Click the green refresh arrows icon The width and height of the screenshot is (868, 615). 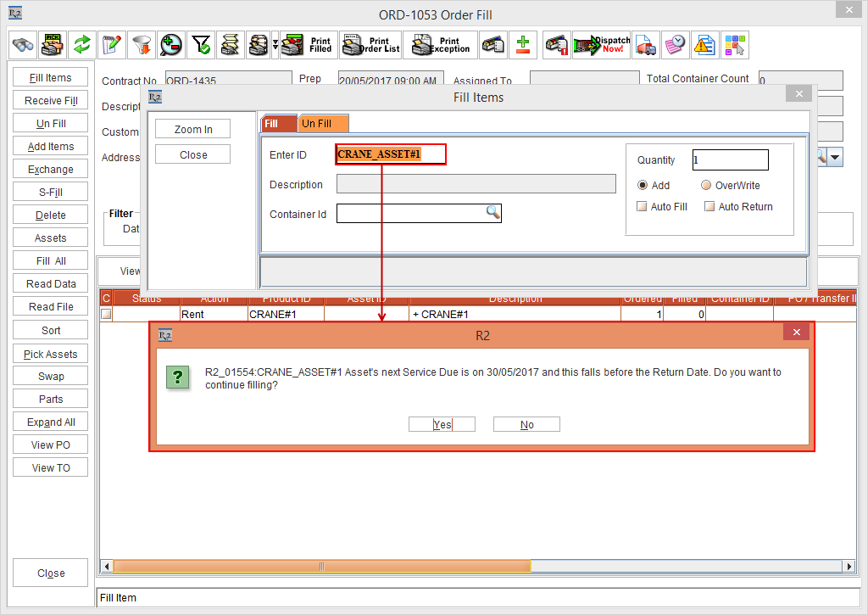click(x=81, y=45)
